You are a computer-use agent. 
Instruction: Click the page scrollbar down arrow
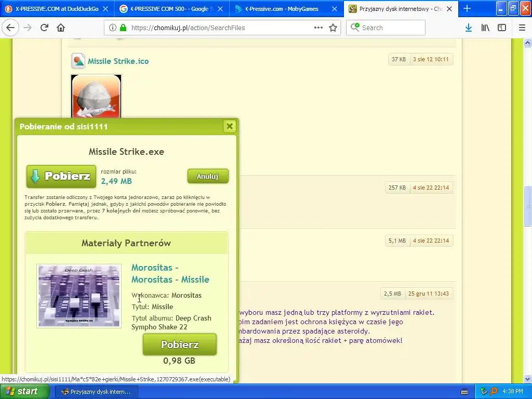(x=527, y=379)
